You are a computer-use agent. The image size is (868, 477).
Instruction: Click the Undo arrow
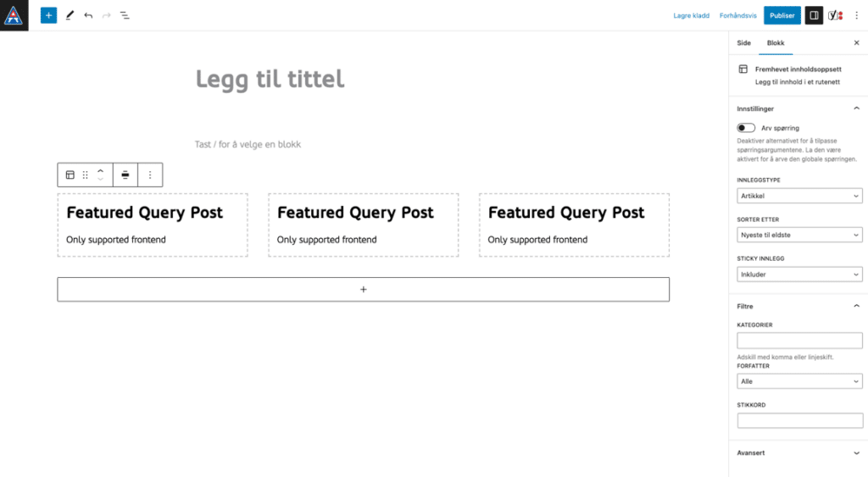[88, 15]
